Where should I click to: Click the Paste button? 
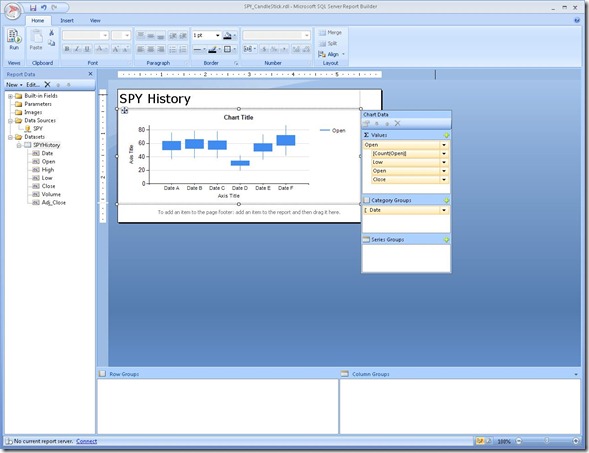pyautogui.click(x=36, y=40)
